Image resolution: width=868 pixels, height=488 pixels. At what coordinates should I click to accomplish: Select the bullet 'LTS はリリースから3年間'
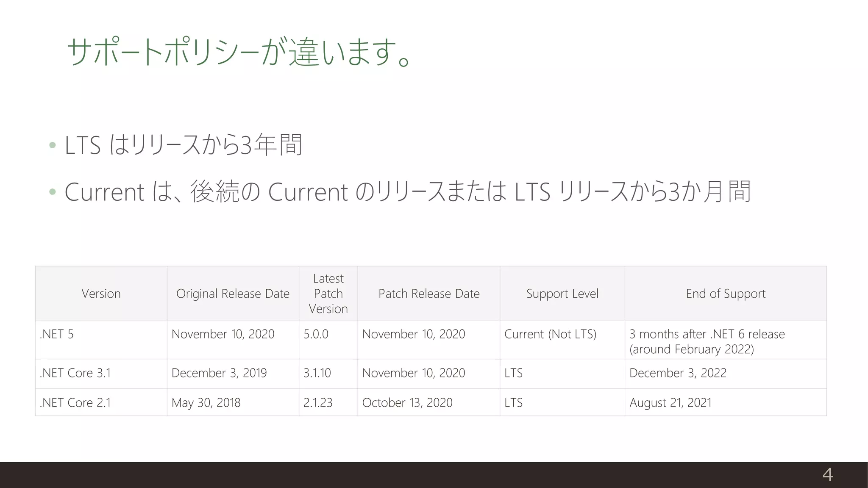pyautogui.click(x=184, y=145)
